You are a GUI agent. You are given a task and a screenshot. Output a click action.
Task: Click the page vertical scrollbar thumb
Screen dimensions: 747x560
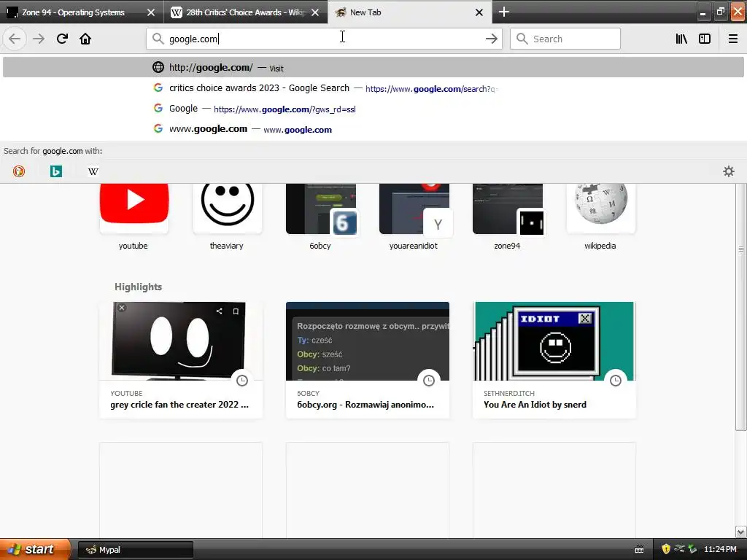click(x=741, y=307)
